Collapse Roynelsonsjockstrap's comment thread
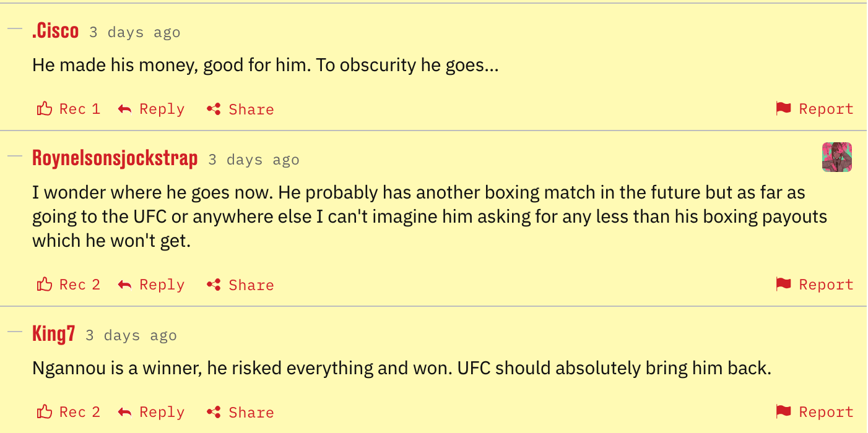The image size is (868, 433). (x=14, y=156)
